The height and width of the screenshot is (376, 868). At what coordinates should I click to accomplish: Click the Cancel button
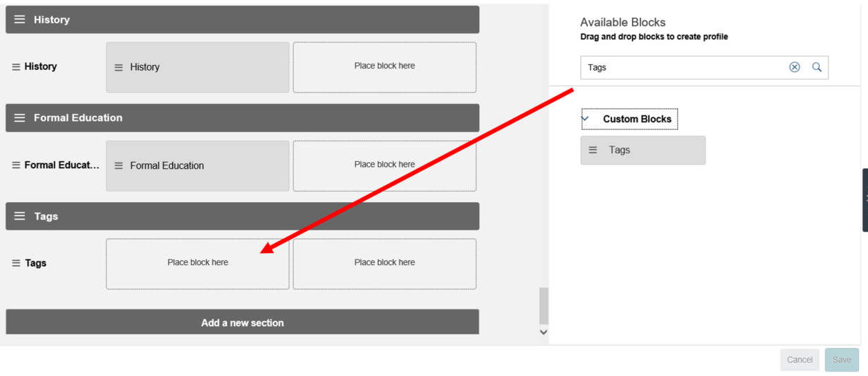799,360
